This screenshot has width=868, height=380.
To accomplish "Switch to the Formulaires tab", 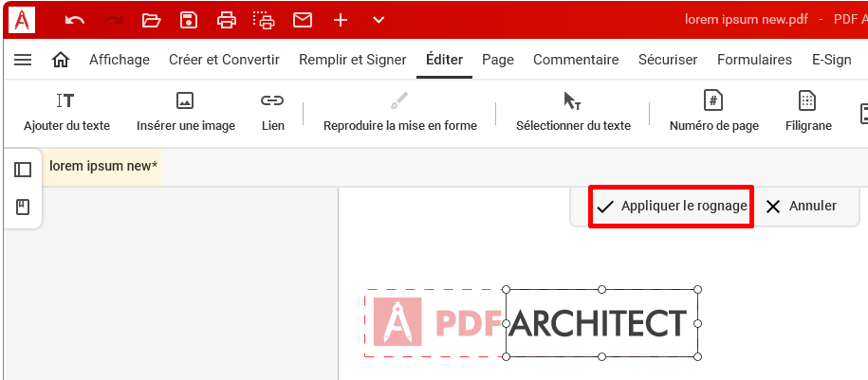I will (x=754, y=60).
